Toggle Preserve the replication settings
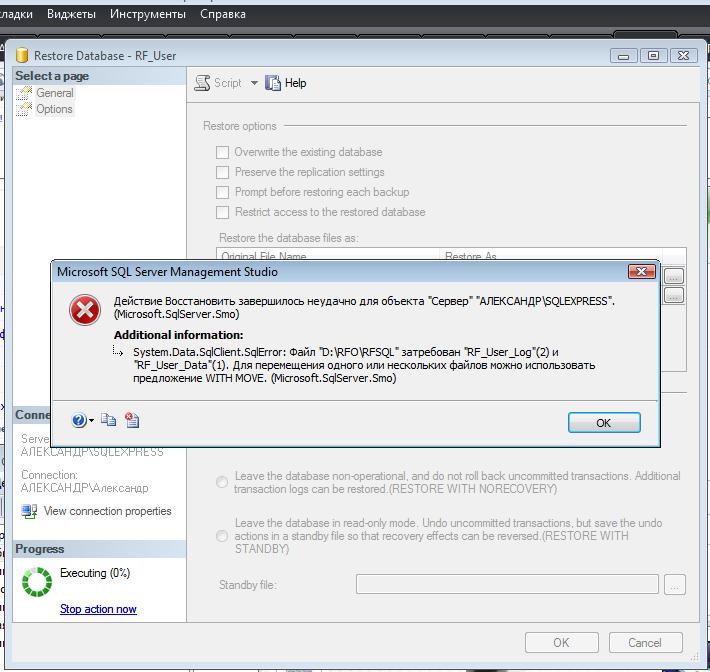 point(222,172)
